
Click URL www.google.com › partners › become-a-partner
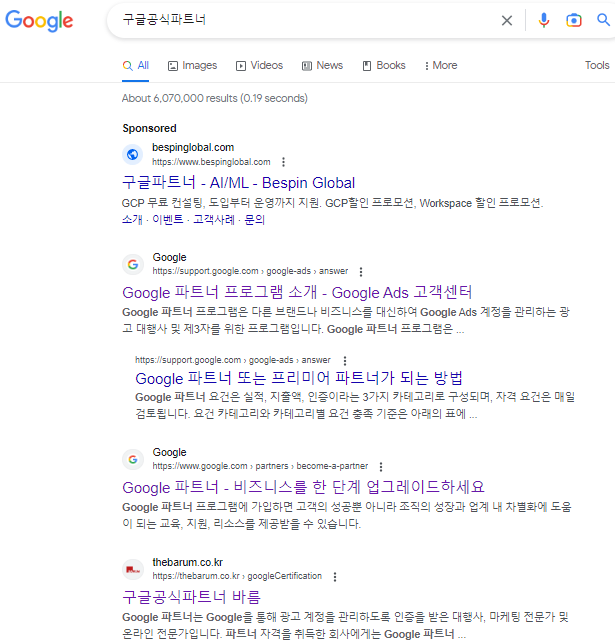click(x=260, y=466)
